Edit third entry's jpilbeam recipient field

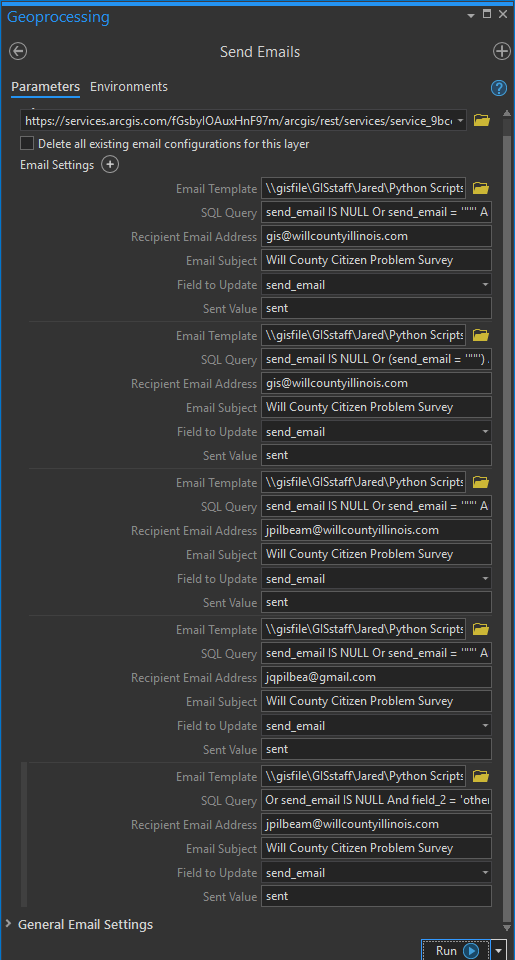[376, 530]
